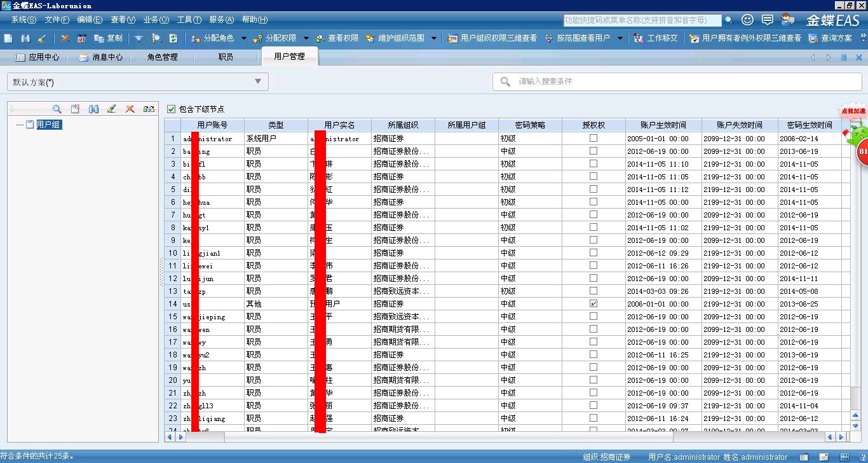Click the green refresh toolbar icon
The image size is (868, 463).
point(173,38)
